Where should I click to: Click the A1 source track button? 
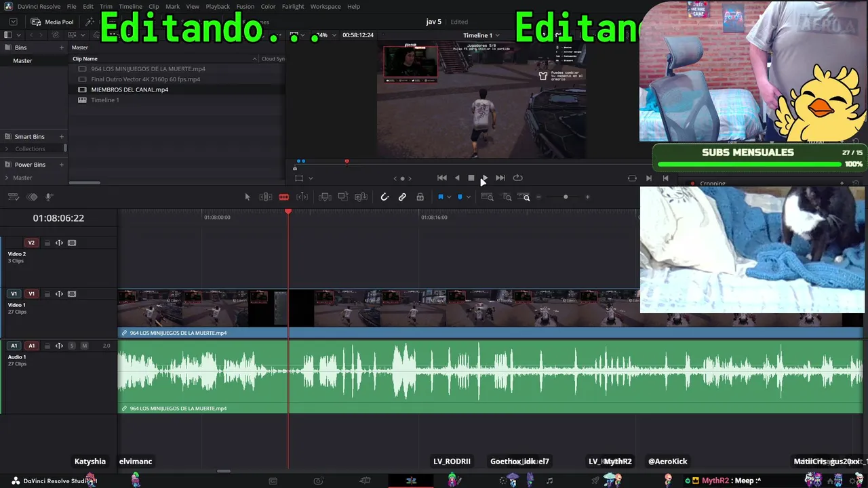point(14,346)
